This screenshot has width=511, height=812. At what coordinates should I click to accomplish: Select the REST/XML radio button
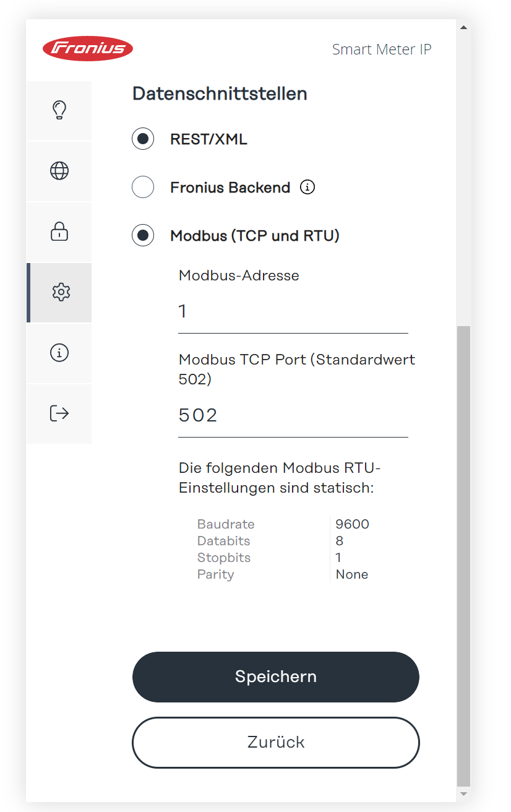[x=143, y=139]
